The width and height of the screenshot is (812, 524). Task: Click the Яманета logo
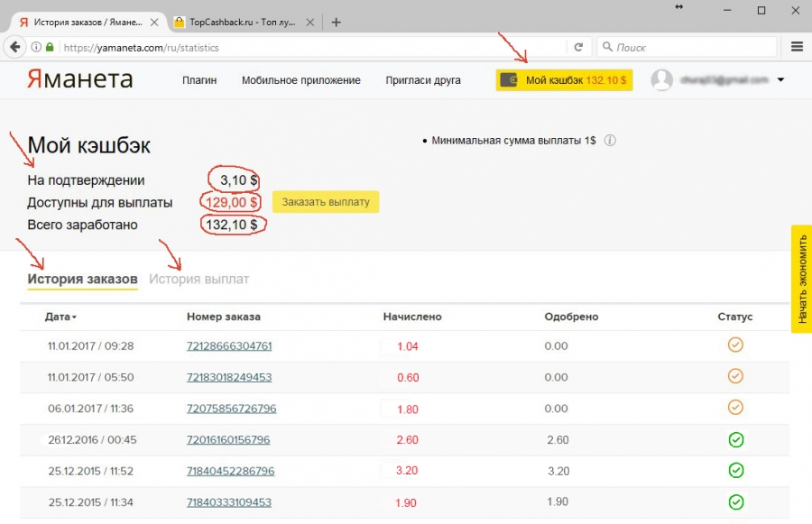tap(80, 79)
